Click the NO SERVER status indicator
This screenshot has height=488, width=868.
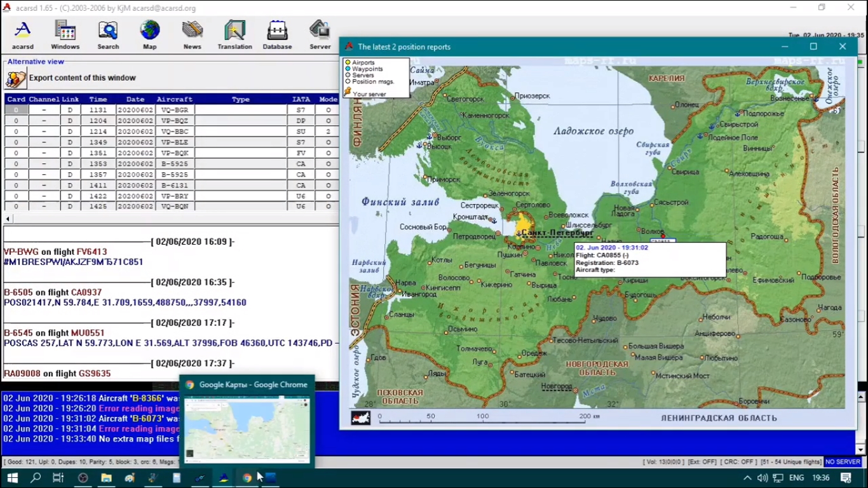pyautogui.click(x=843, y=462)
